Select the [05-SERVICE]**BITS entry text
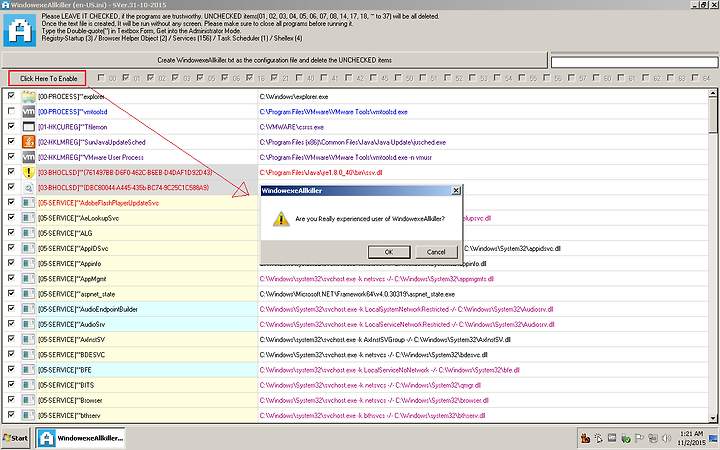 point(66,385)
